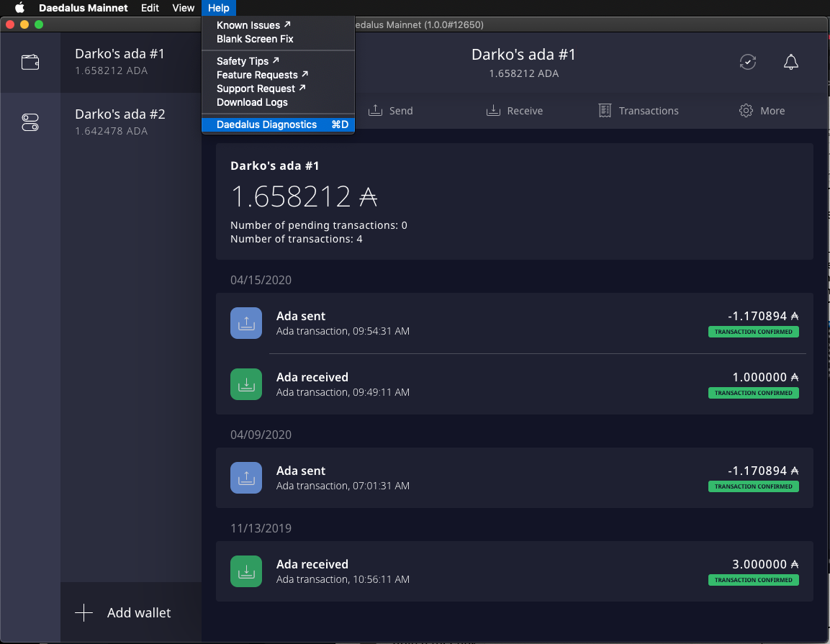Image resolution: width=830 pixels, height=644 pixels.
Task: Click the Receive tab download icon
Action: [493, 110]
